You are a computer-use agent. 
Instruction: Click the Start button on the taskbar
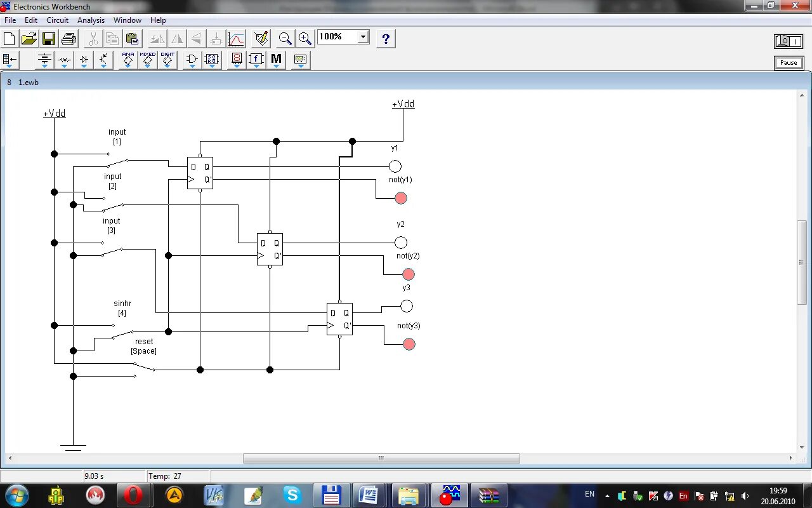click(x=16, y=495)
